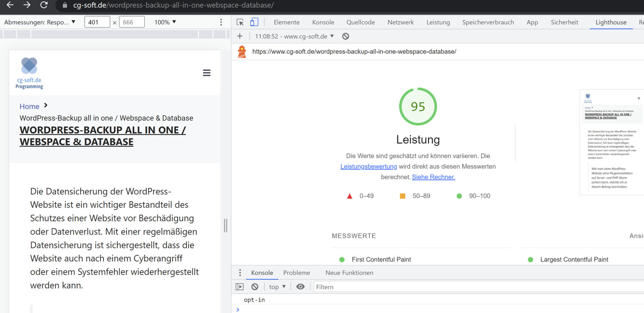Viewport: 644px width, 313px height.
Task: Toggle the device toolbar icon
Action: click(254, 22)
